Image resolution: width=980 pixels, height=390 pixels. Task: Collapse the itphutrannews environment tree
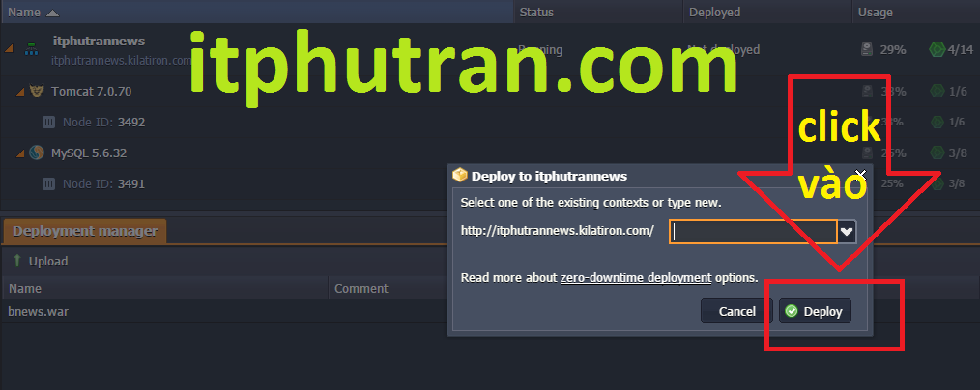point(8,48)
